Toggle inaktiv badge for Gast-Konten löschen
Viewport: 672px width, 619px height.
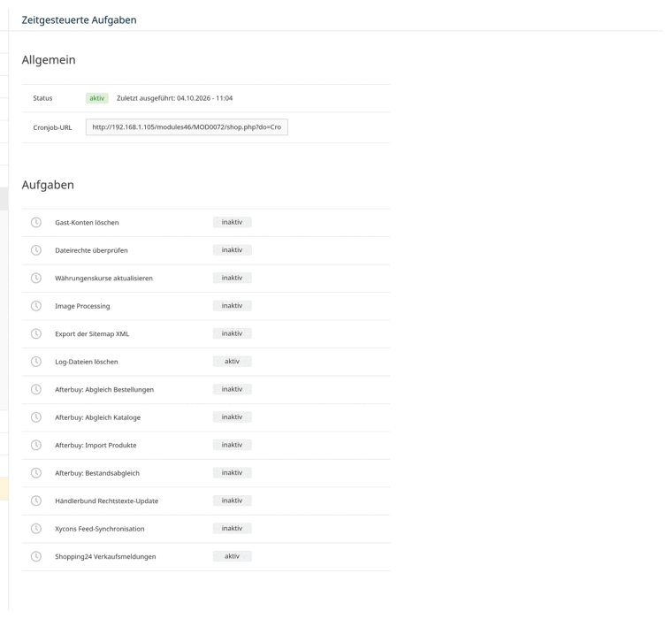(233, 222)
